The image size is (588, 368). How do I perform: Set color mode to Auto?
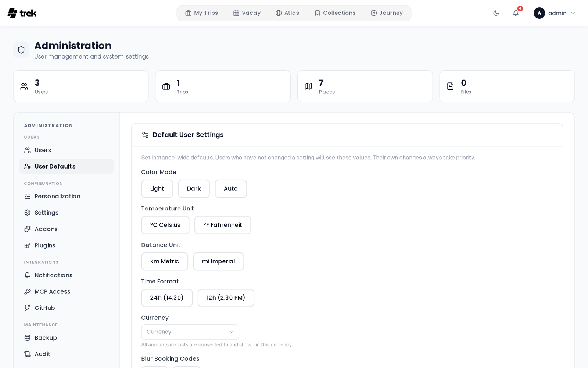click(x=231, y=189)
